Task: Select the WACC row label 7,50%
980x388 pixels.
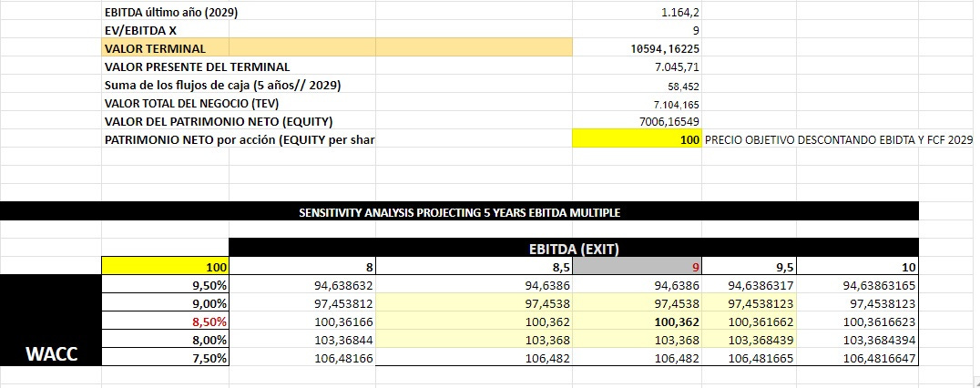Action: point(165,358)
